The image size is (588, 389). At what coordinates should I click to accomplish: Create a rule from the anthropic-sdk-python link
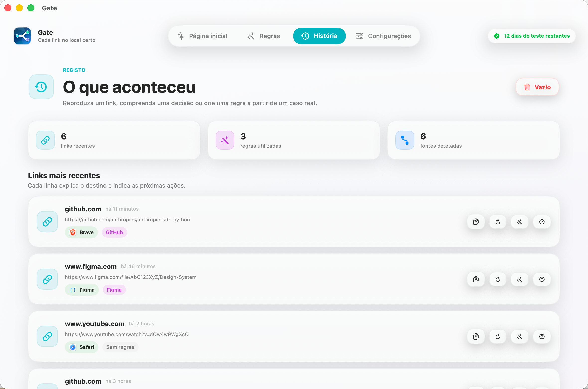(x=520, y=222)
